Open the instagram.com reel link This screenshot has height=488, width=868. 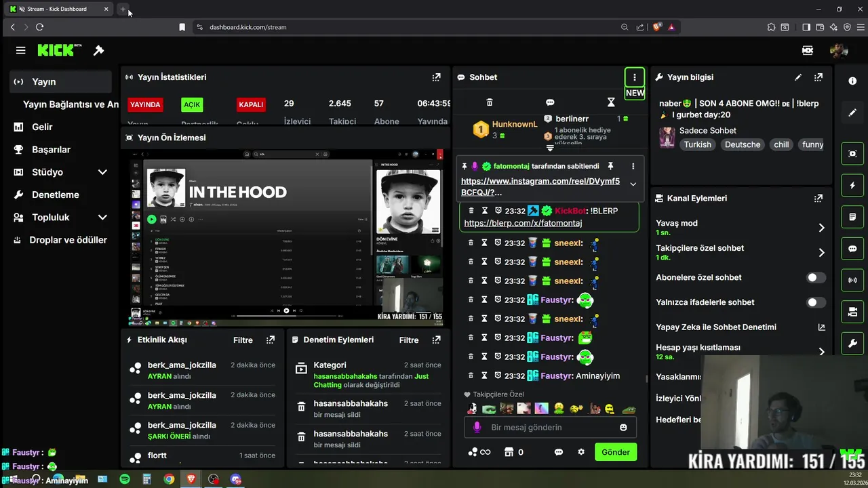[x=540, y=186]
